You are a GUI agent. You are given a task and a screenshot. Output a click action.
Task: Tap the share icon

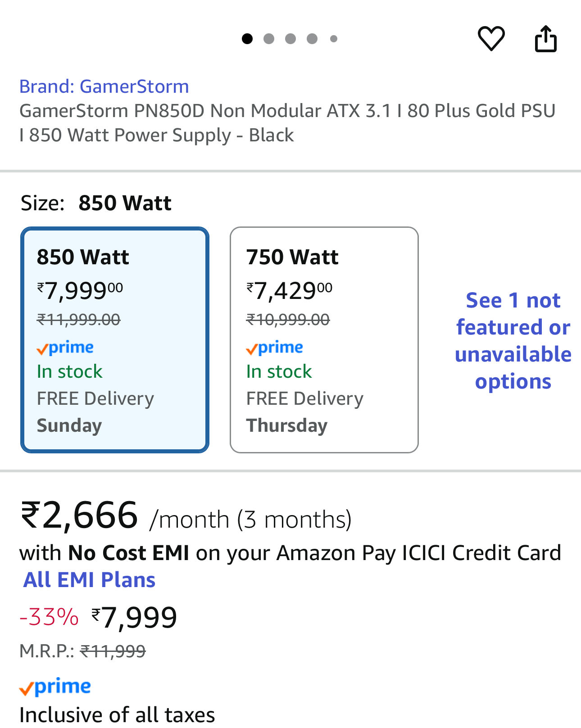click(546, 39)
